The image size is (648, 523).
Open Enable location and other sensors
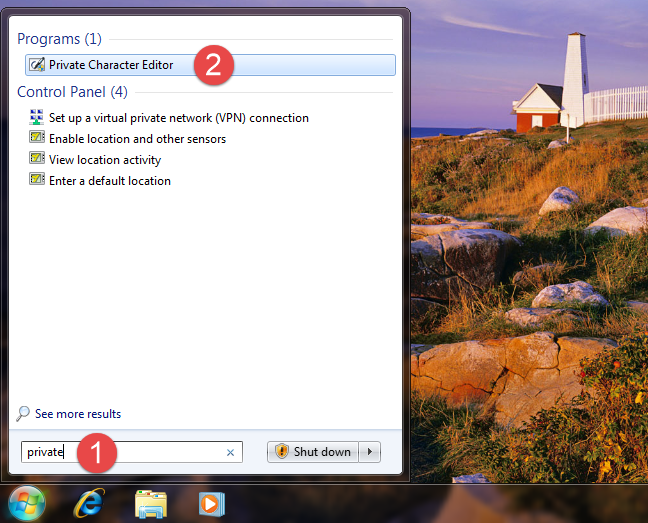pyautogui.click(x=137, y=139)
